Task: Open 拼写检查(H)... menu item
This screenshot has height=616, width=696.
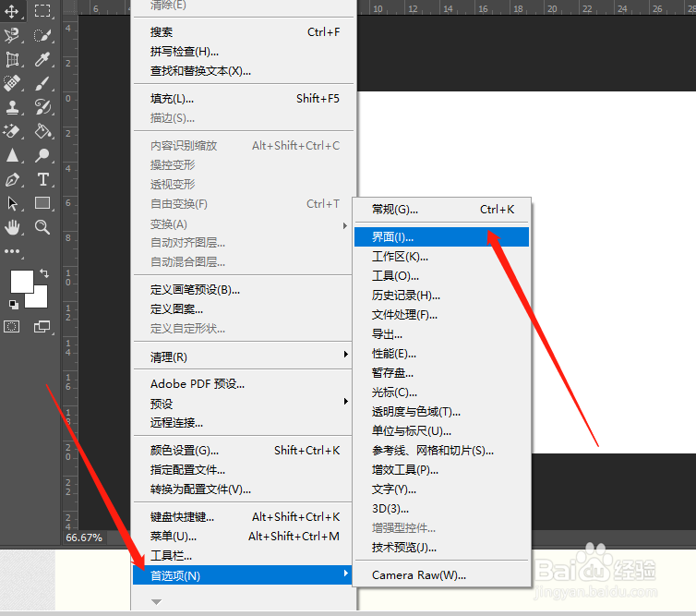Action: point(243,52)
